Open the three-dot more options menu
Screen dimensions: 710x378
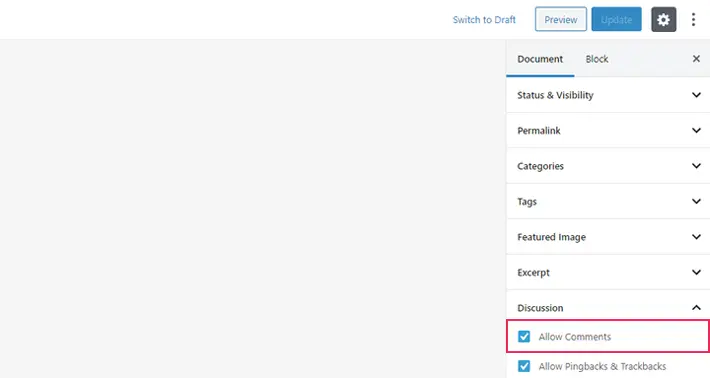click(693, 19)
